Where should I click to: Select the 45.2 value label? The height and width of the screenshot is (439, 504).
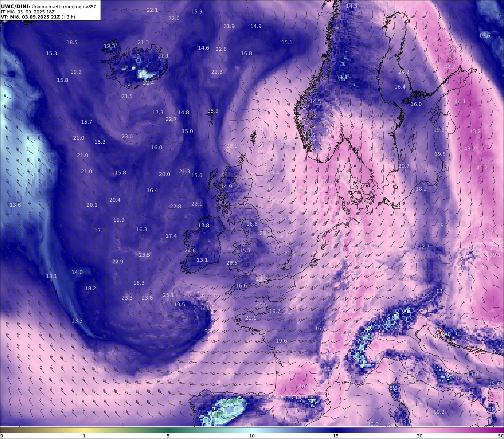coord(482,168)
